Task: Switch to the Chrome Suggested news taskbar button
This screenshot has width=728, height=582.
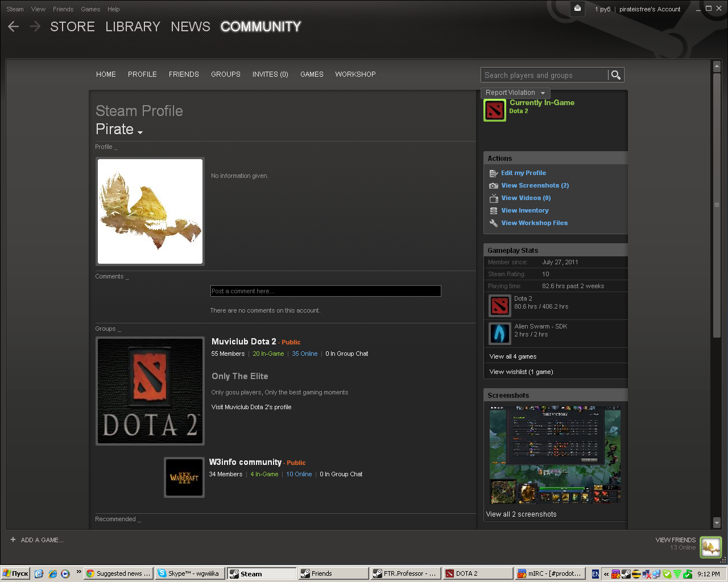Action: (x=119, y=573)
